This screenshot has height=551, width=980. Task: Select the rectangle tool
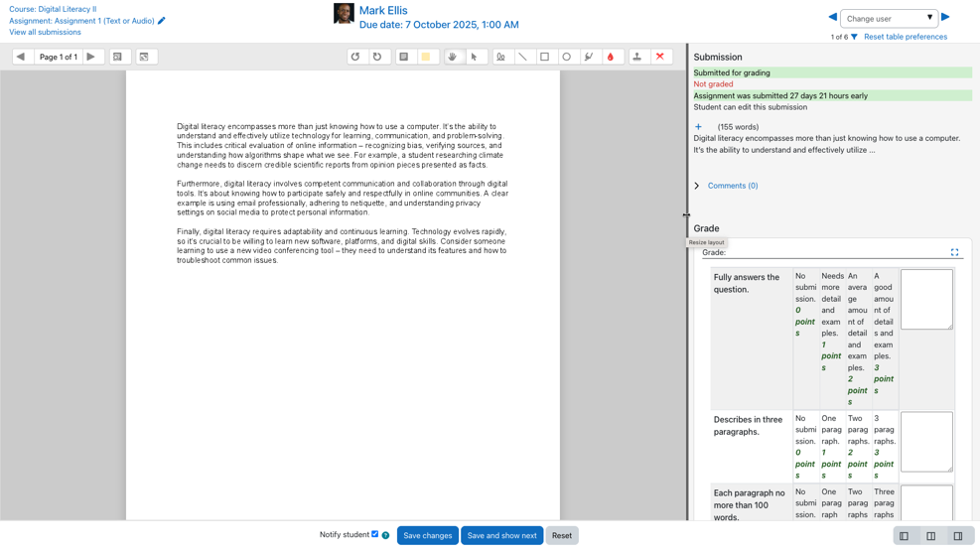545,57
